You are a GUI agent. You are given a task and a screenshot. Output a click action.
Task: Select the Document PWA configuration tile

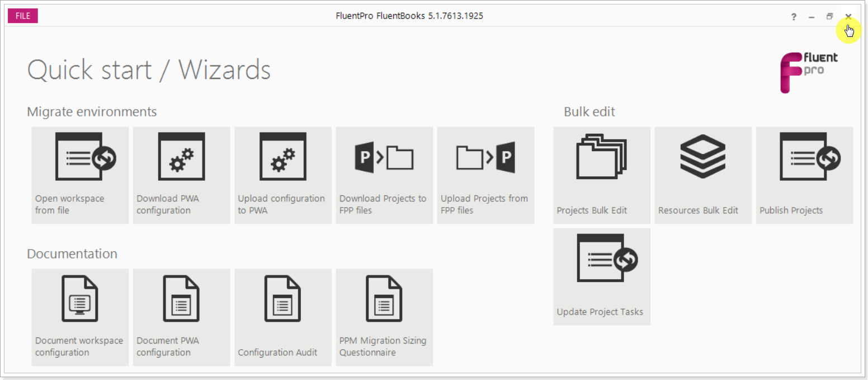(181, 317)
